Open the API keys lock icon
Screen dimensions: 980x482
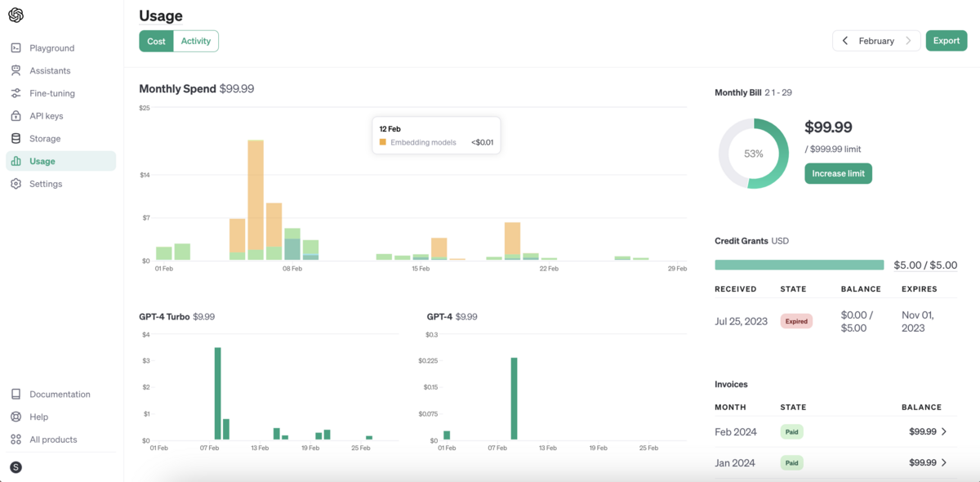tap(16, 116)
